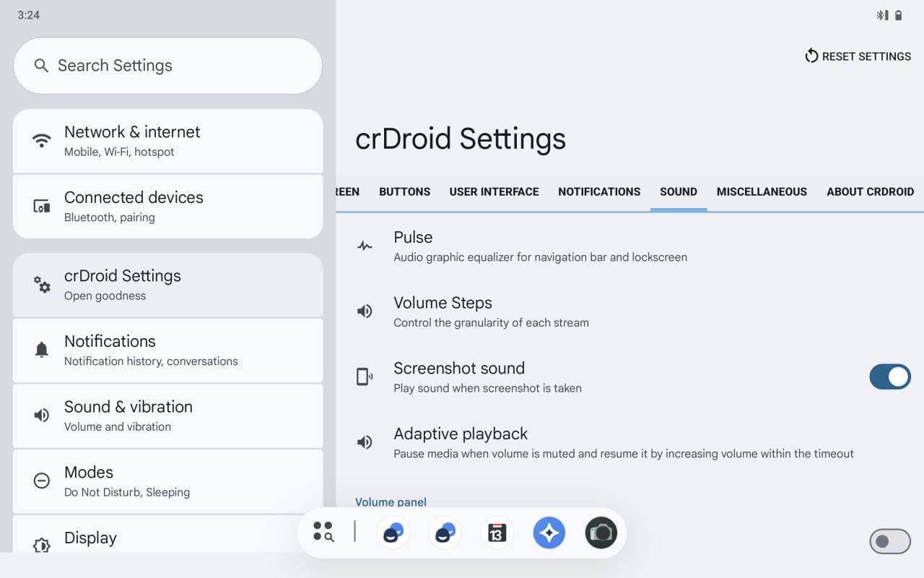
Task: Open the second chat app icon in the taskbar
Action: pyautogui.click(x=445, y=533)
